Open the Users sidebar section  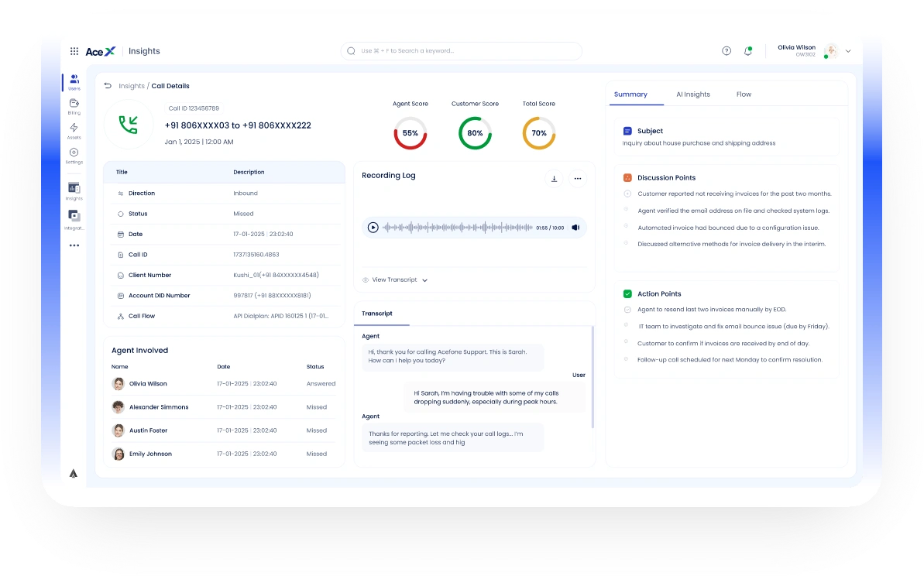click(x=74, y=82)
